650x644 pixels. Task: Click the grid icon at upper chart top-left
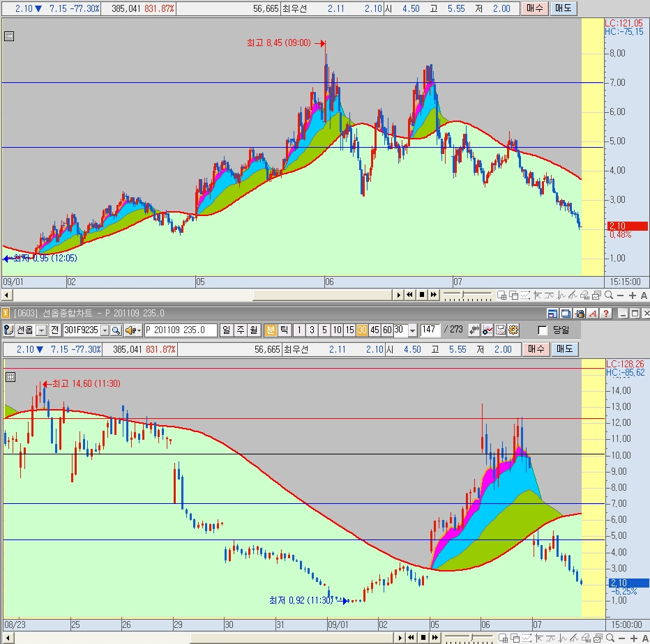pos(9,36)
